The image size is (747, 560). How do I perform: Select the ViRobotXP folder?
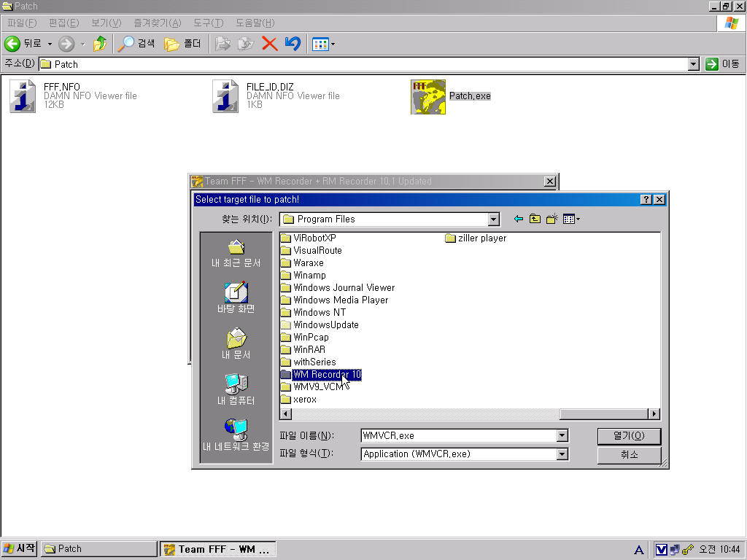pyautogui.click(x=309, y=238)
